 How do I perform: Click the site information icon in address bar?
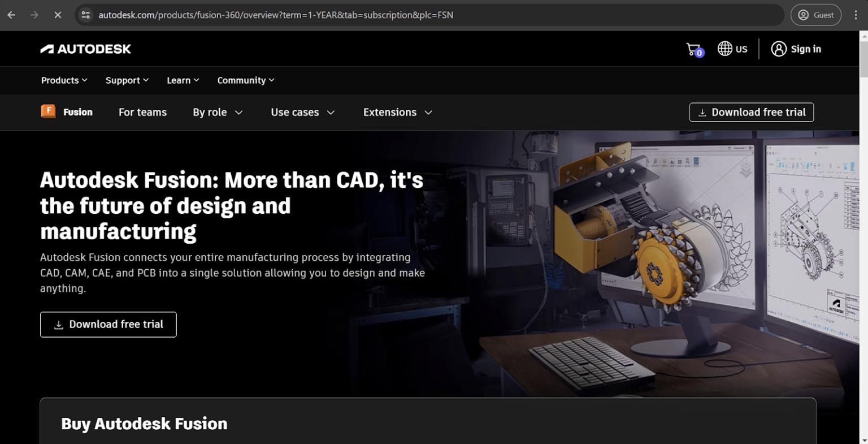tap(85, 15)
